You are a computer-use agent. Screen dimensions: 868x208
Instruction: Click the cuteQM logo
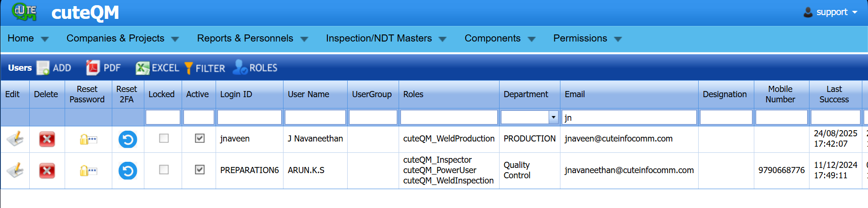click(x=25, y=12)
